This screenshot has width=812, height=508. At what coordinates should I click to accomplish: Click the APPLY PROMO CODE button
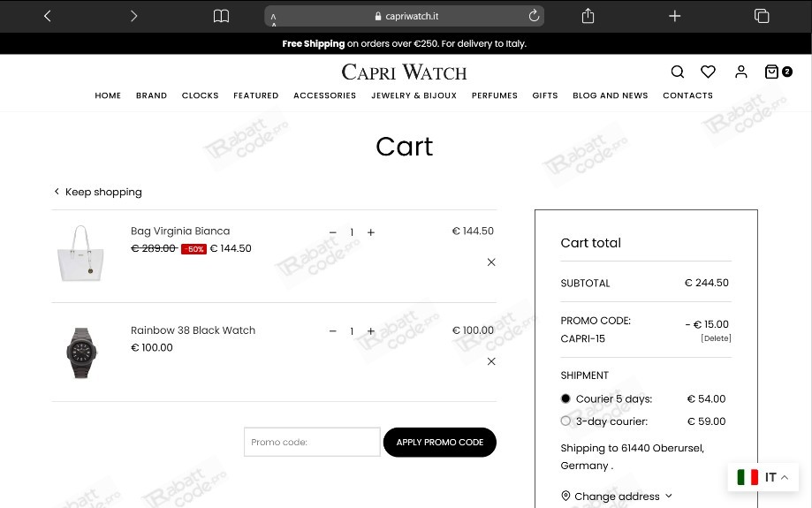click(440, 443)
